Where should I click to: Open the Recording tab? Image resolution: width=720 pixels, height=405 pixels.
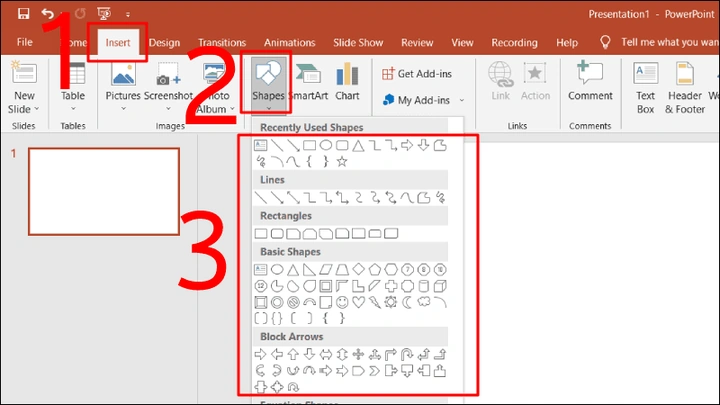point(514,43)
